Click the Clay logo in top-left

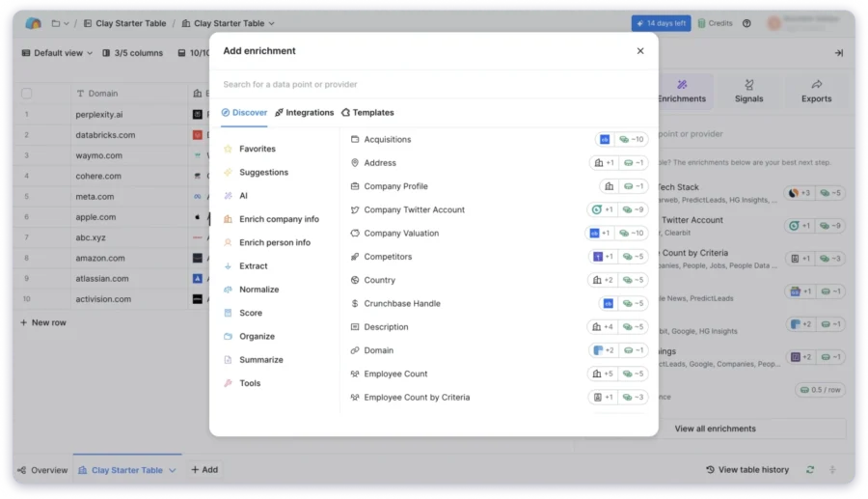(33, 23)
